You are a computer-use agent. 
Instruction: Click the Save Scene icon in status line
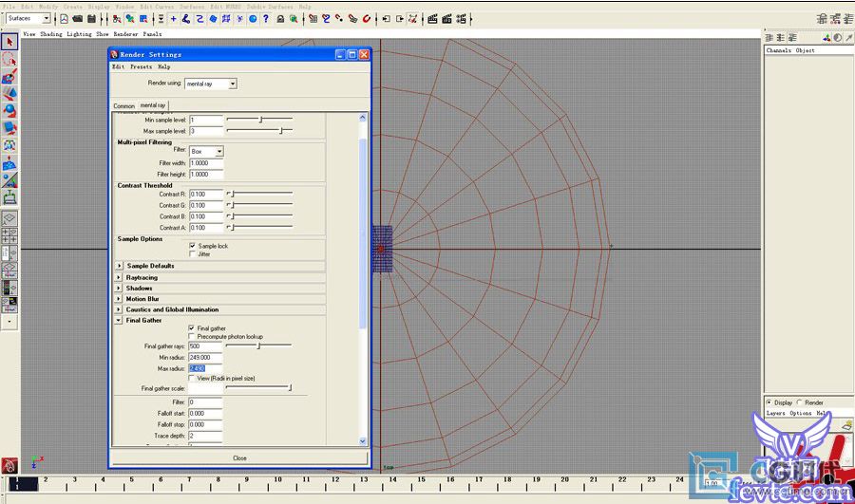[91, 19]
